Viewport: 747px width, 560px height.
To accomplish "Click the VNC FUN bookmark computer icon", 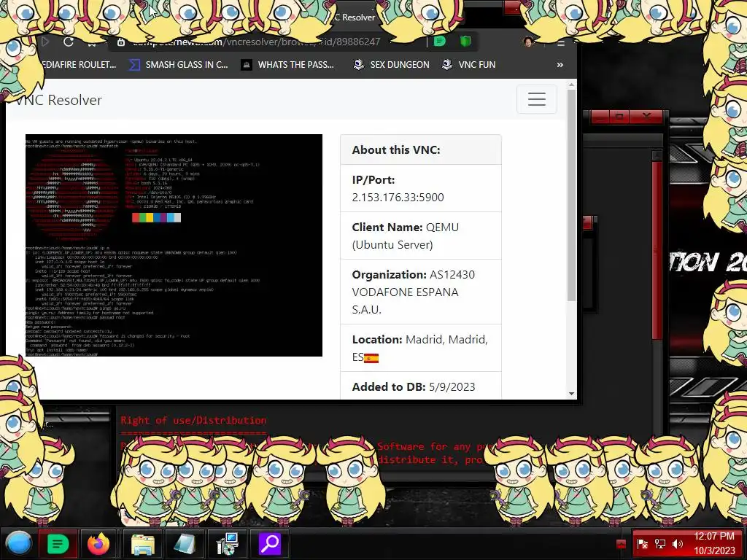I will tap(447, 64).
